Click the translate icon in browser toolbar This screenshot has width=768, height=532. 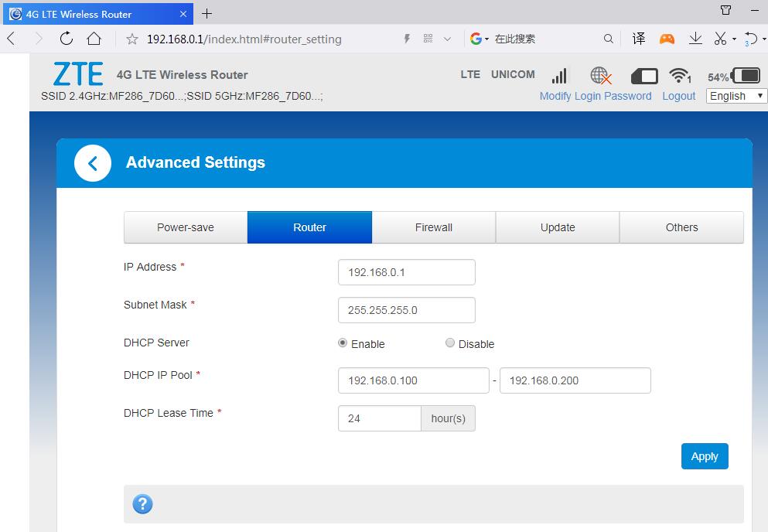click(639, 39)
